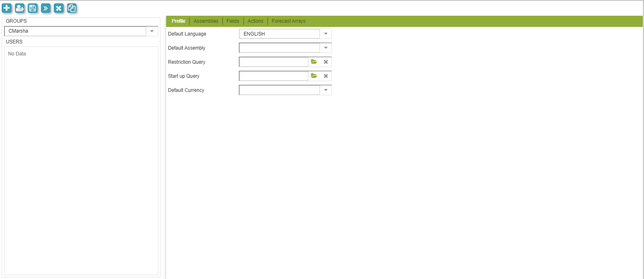Image resolution: width=644 pixels, height=279 pixels.
Task: Clear the Restriction Query field with X
Action: 326,62
